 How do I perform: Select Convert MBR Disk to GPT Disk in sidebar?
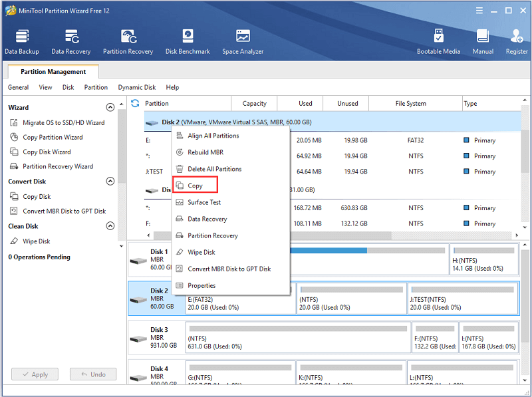[x=58, y=211]
